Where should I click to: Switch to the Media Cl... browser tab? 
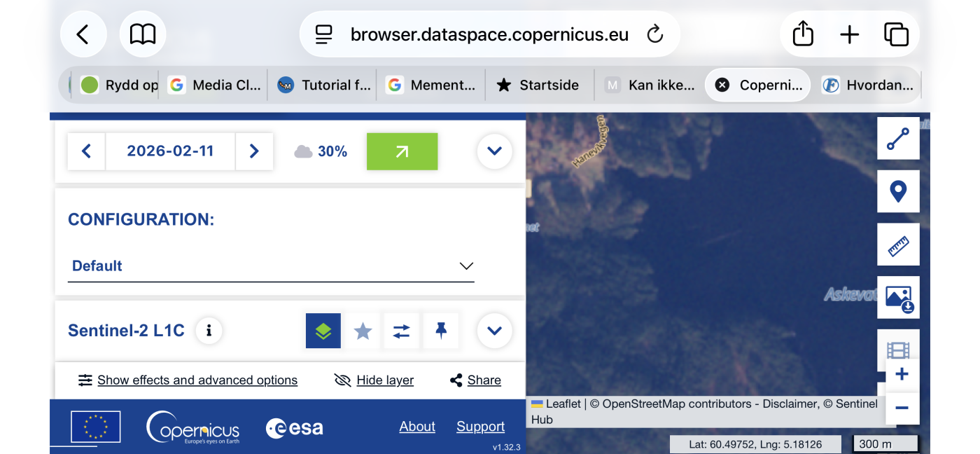216,85
